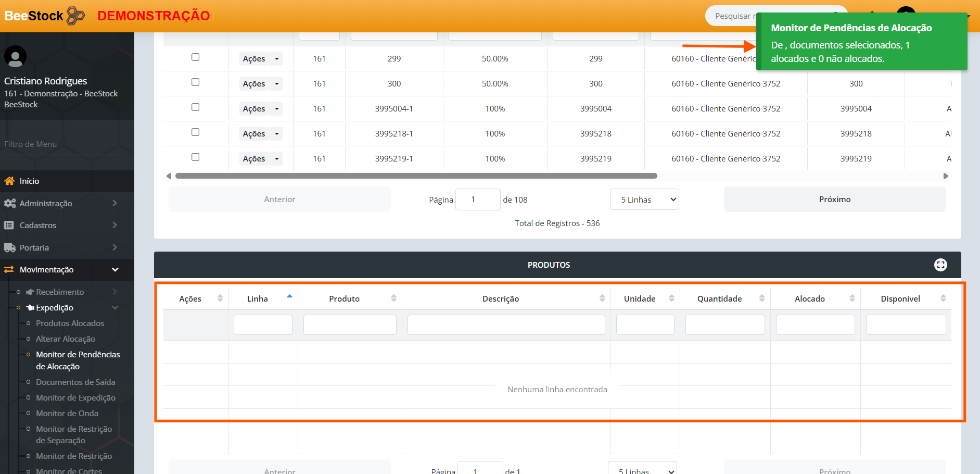The image size is (980, 474).
Task: Click the Cadastros list icon
Action: coord(9,225)
